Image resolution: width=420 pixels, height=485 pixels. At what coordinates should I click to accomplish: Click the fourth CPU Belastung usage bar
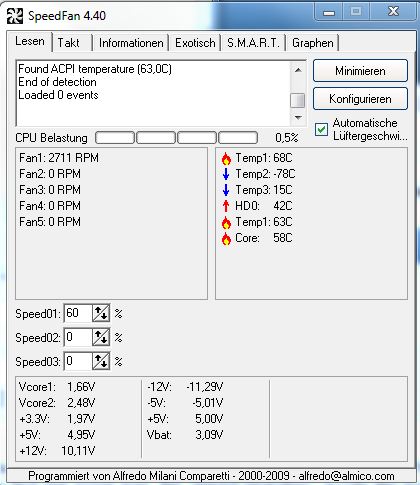pyautogui.click(x=238, y=137)
